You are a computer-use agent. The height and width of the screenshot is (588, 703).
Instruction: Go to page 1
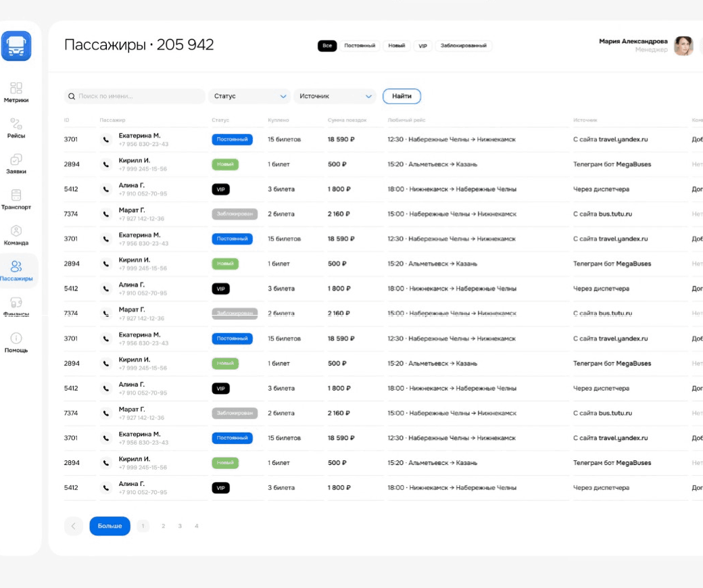(x=143, y=526)
